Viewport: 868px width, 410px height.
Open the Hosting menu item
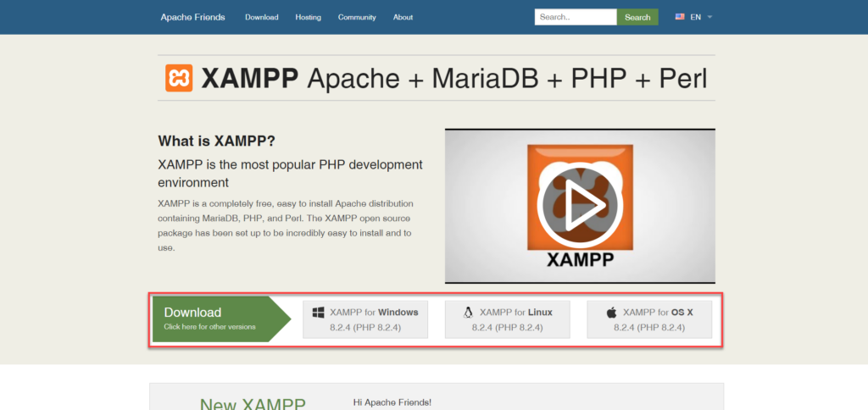308,17
